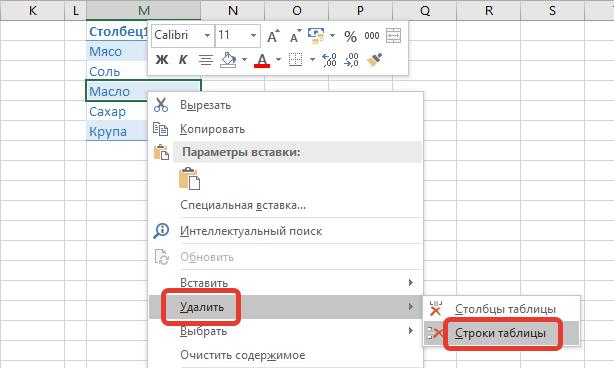
Task: Click the Столбец1 table header cell
Action: [x=117, y=31]
